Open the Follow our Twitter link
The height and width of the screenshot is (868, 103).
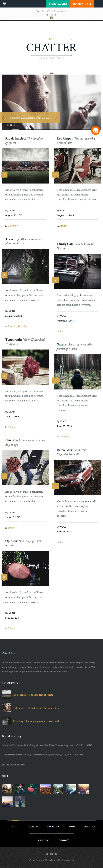[x=15, y=765]
